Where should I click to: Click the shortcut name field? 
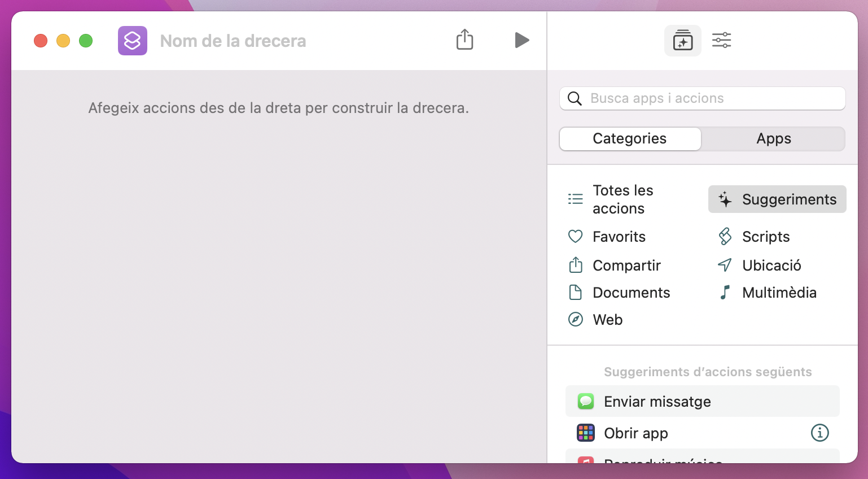(233, 41)
